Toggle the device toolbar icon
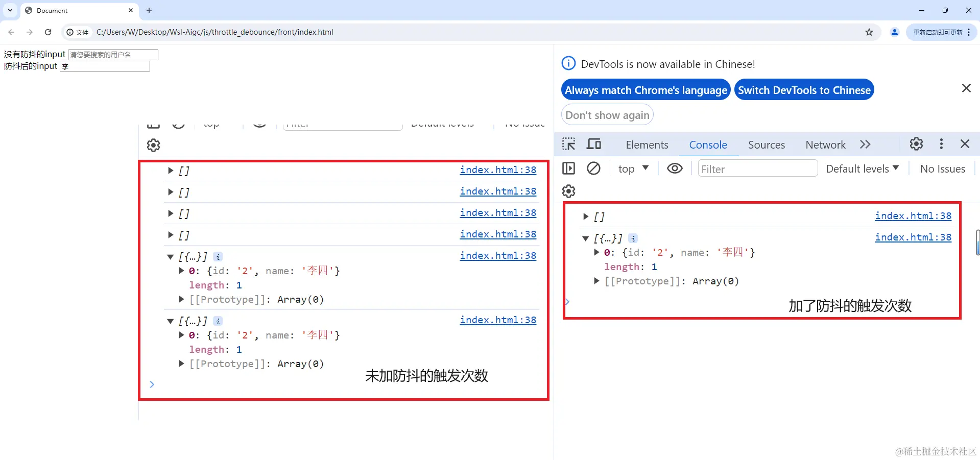980x460 pixels. click(x=593, y=144)
